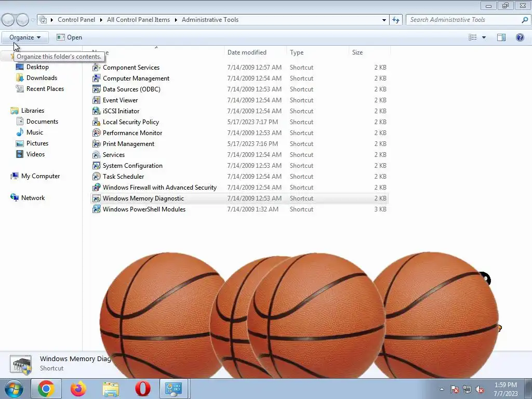
Task: Sort by the Size column header
Action: 370,52
